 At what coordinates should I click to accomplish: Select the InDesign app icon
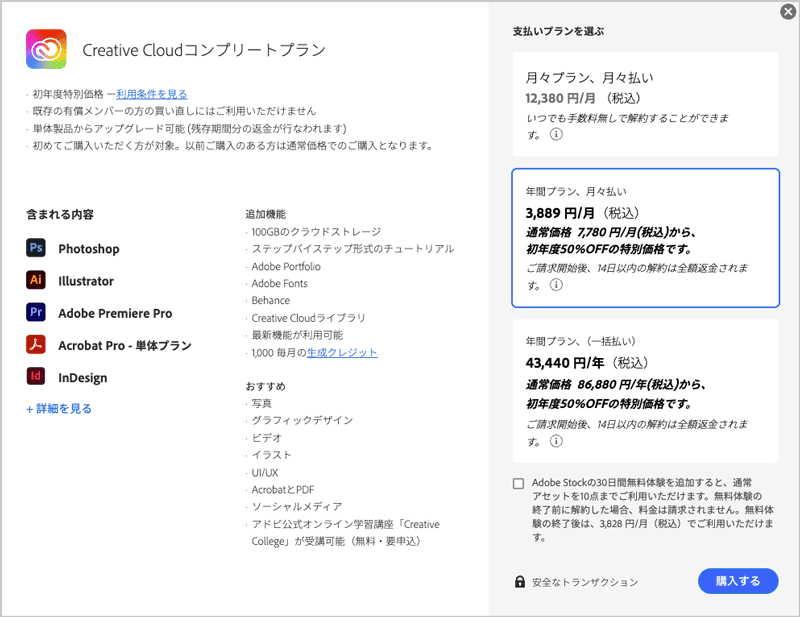tap(34, 377)
